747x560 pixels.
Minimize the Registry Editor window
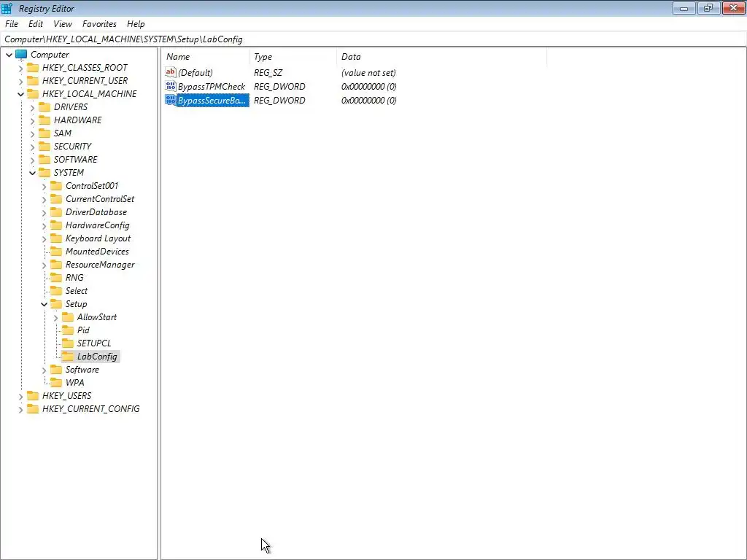click(684, 8)
